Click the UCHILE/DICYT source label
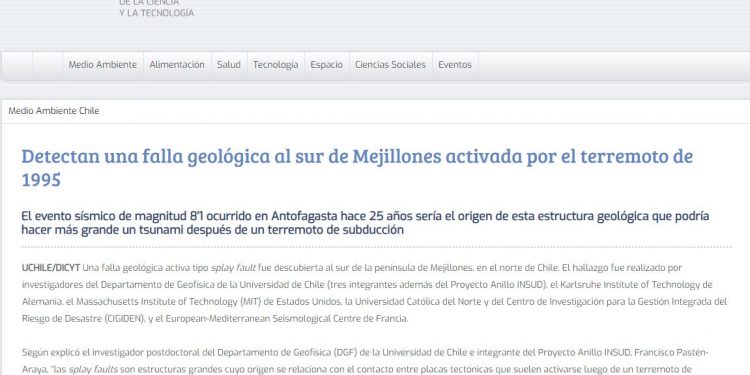The image size is (750, 375). (51, 268)
